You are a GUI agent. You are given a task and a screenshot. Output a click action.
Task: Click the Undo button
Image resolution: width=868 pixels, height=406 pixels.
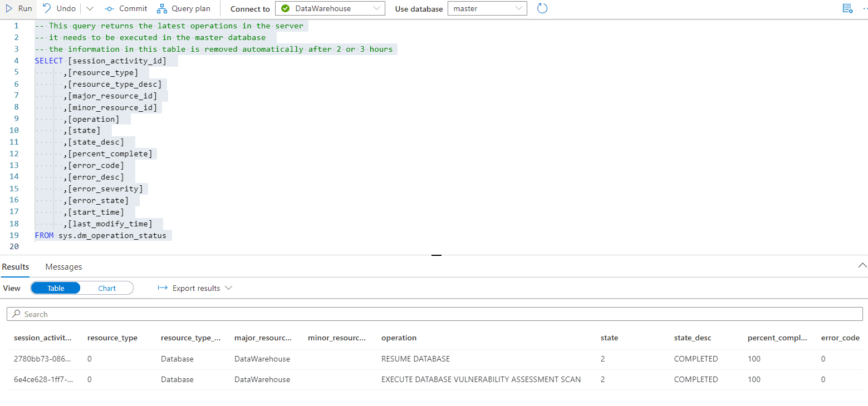[59, 8]
